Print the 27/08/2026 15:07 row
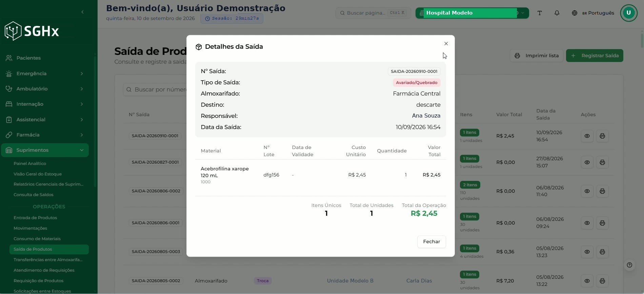 [602, 162]
